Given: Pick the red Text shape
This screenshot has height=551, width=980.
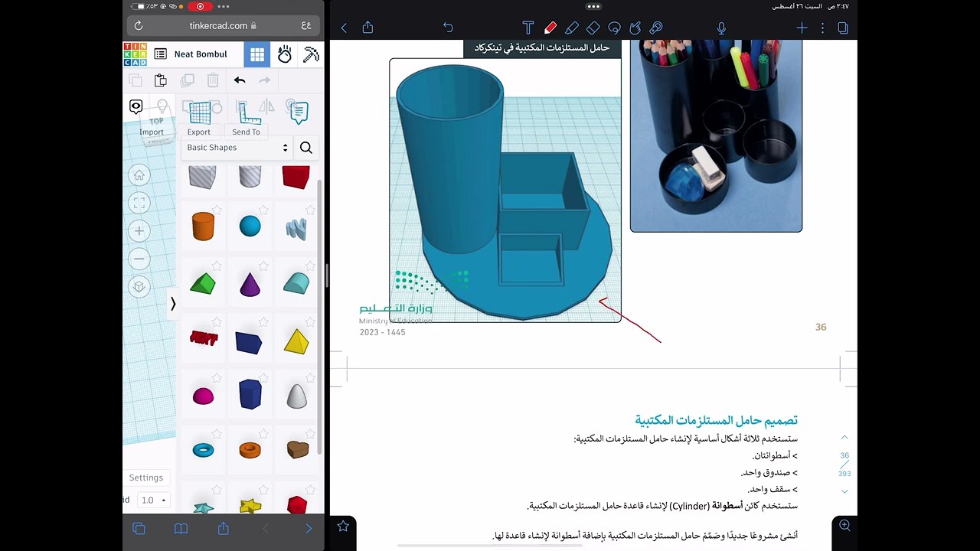Looking at the screenshot, I should (x=204, y=337).
